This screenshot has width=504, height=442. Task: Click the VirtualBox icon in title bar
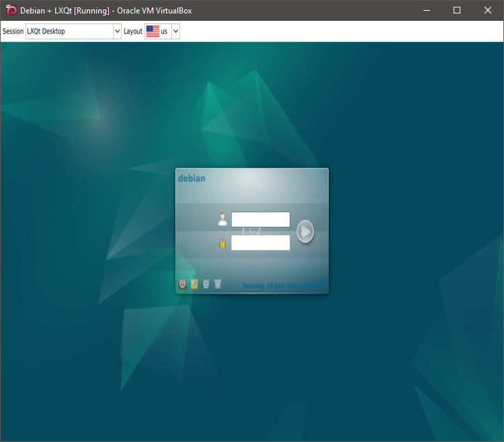(x=11, y=10)
